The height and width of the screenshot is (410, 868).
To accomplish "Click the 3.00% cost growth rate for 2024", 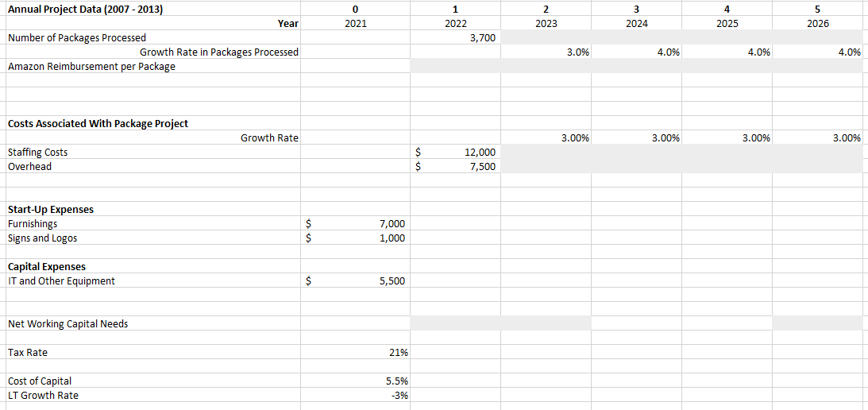I will coord(666,137).
